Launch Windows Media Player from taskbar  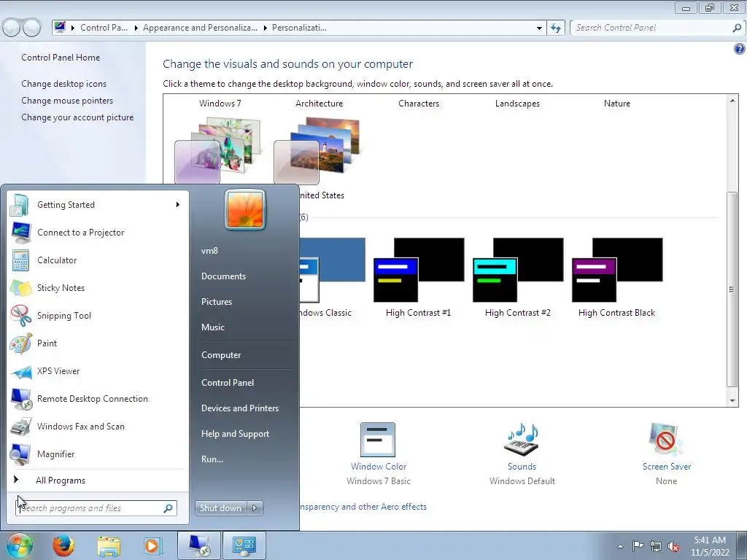pyautogui.click(x=153, y=545)
